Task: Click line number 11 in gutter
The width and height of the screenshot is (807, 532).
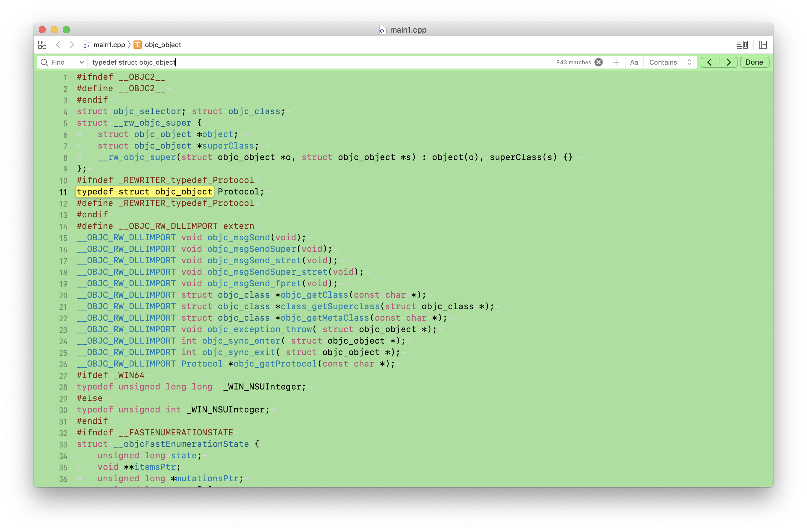Action: 63,192
